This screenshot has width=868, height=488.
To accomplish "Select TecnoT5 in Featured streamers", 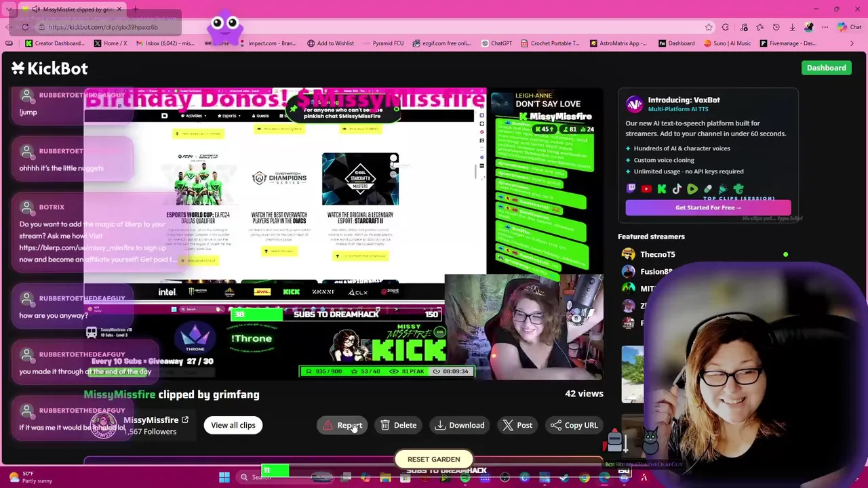I will point(657,254).
